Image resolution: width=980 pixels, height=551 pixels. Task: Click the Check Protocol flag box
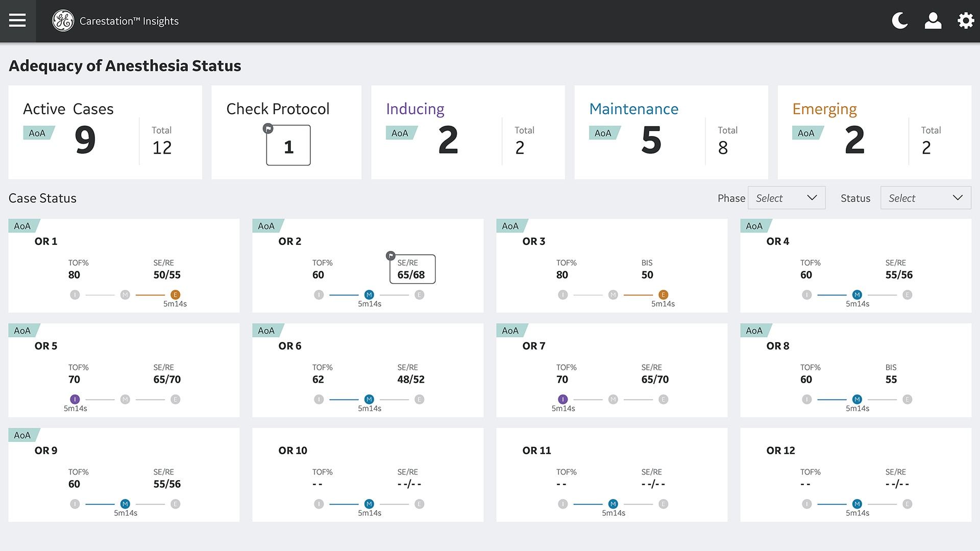tap(288, 145)
